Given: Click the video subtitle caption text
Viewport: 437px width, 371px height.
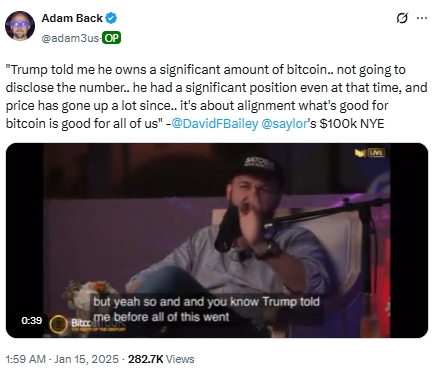Looking at the screenshot, I should click(x=206, y=309).
